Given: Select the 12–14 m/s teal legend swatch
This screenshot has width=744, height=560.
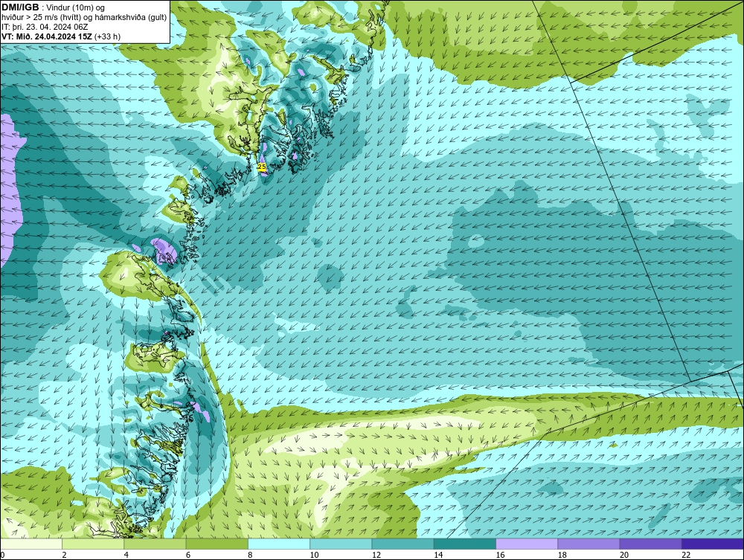Looking at the screenshot, I should pyautogui.click(x=403, y=544).
